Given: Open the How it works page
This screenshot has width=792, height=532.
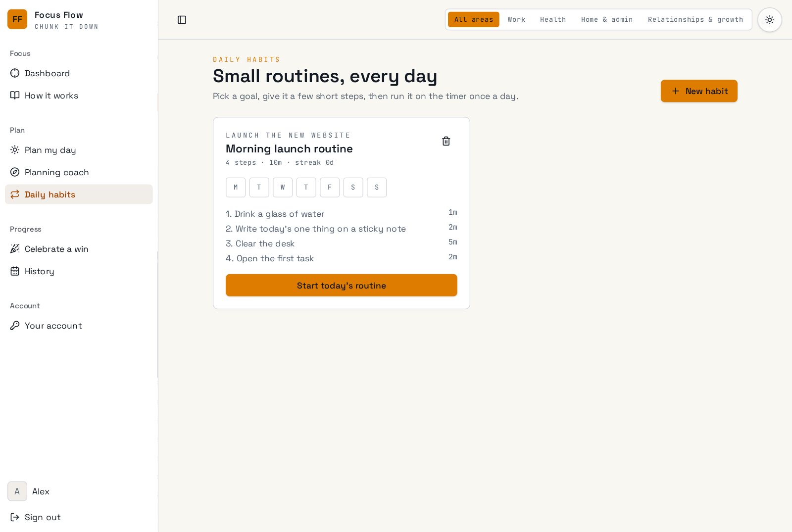Looking at the screenshot, I should coord(79,96).
